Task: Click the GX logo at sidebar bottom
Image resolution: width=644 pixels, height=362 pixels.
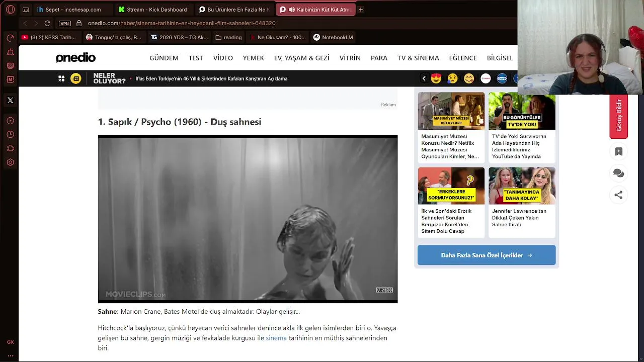Action: [x=10, y=342]
